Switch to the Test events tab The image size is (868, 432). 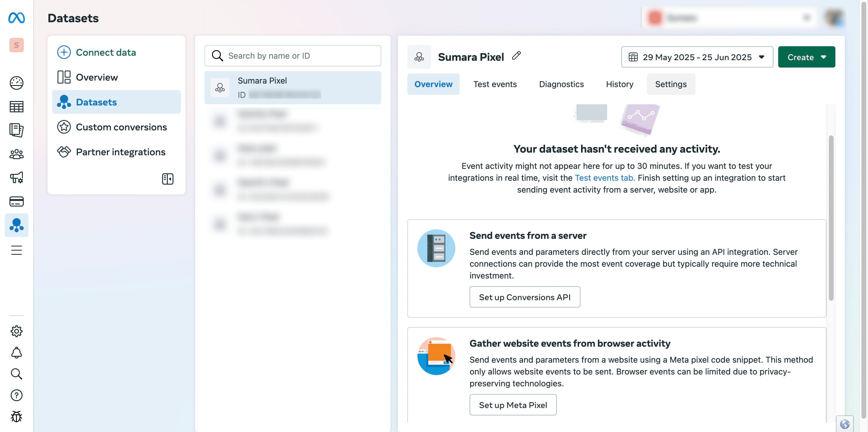pos(495,84)
